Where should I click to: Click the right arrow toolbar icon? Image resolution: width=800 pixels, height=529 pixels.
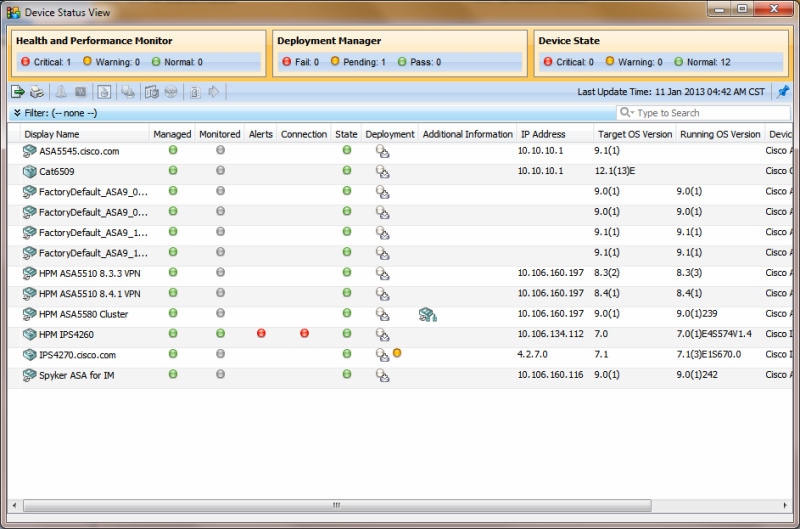tap(214, 92)
